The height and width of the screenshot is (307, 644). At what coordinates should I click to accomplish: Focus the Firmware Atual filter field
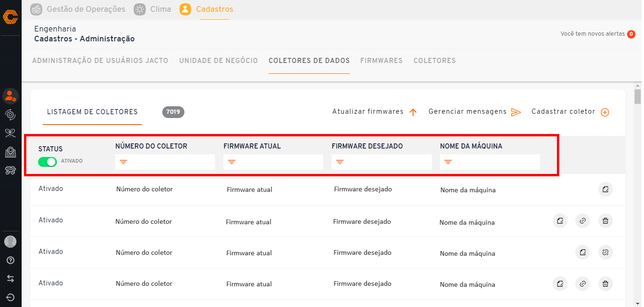click(273, 162)
